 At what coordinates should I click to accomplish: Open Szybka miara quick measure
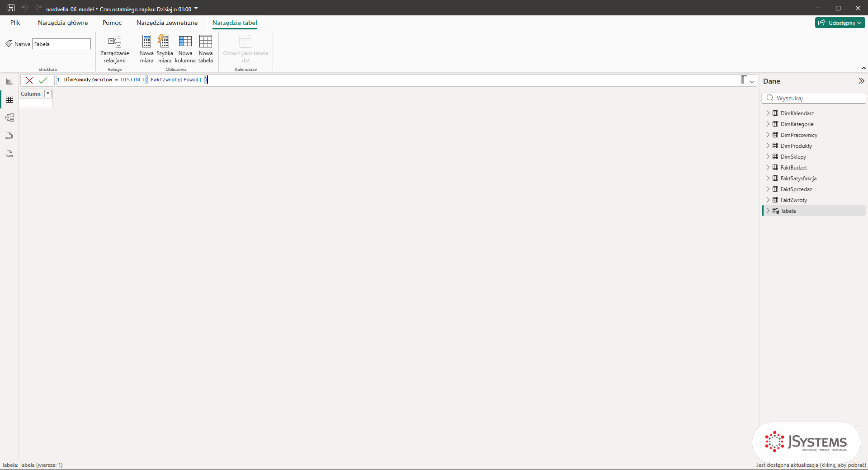pos(165,49)
